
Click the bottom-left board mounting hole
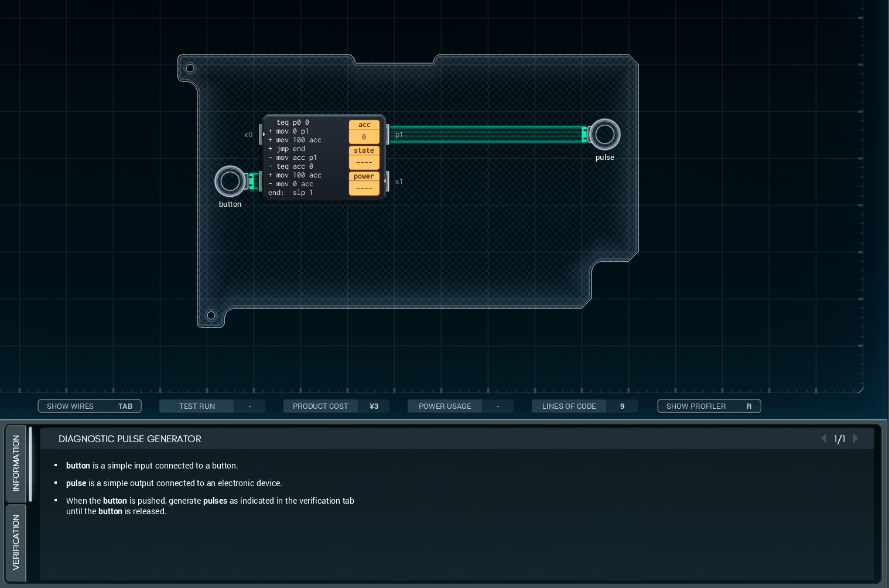(x=211, y=316)
